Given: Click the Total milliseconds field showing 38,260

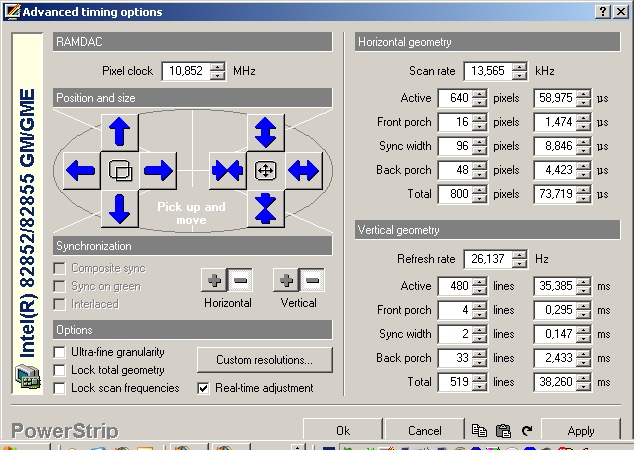Looking at the screenshot, I should point(556,382).
